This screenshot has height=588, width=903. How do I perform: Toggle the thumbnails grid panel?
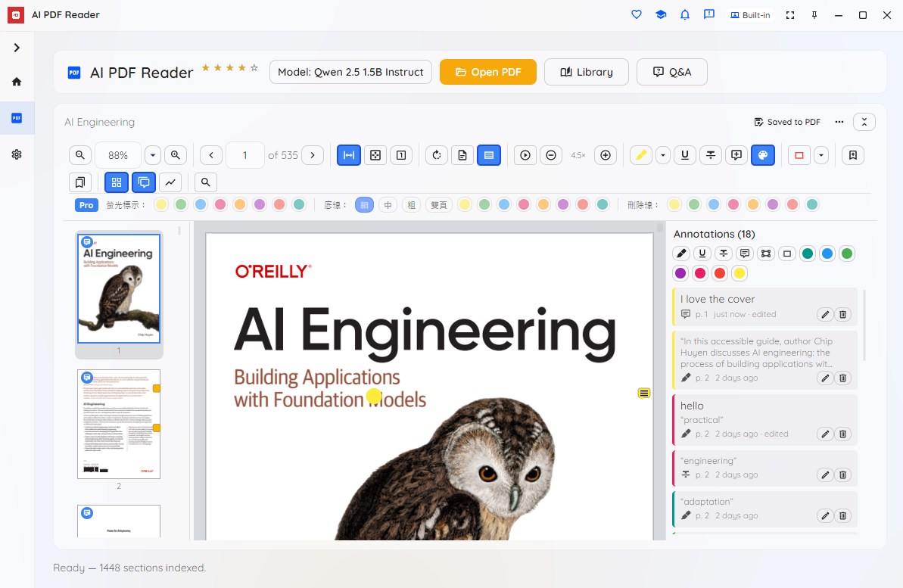click(x=117, y=182)
